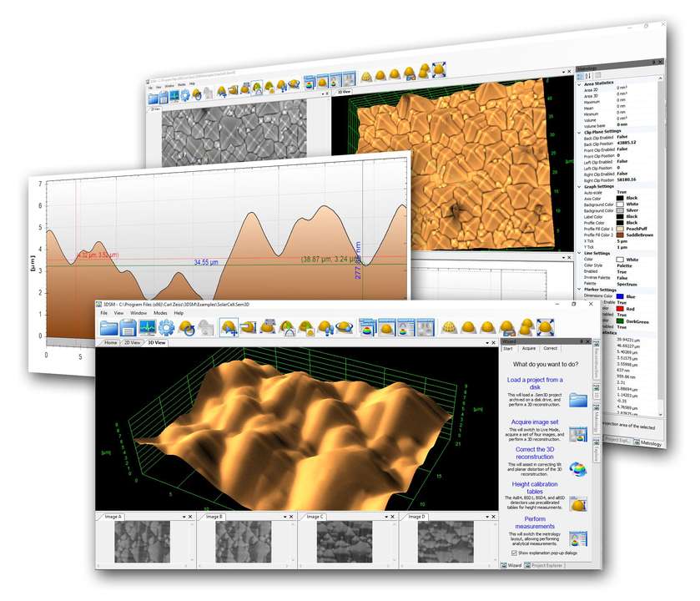Click the wireframe mesh dome icon
Viewport: 700px width, 601px height.
[448, 328]
